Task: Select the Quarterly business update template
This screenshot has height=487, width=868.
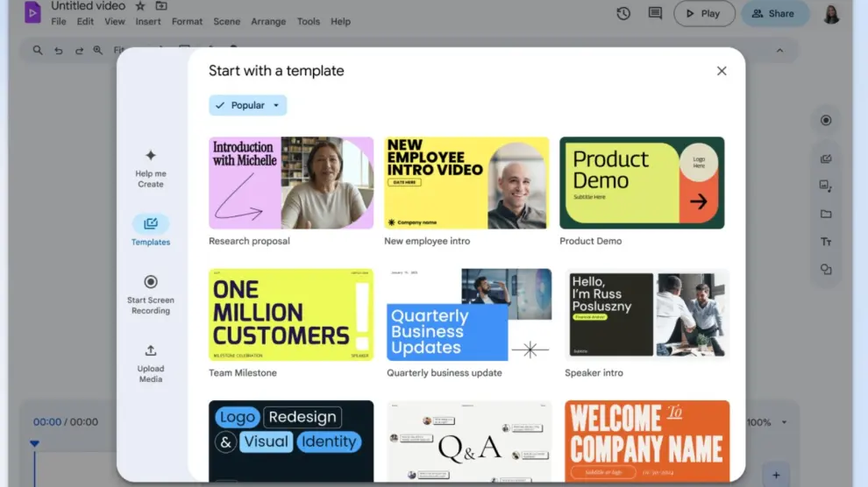Action: pyautogui.click(x=468, y=315)
